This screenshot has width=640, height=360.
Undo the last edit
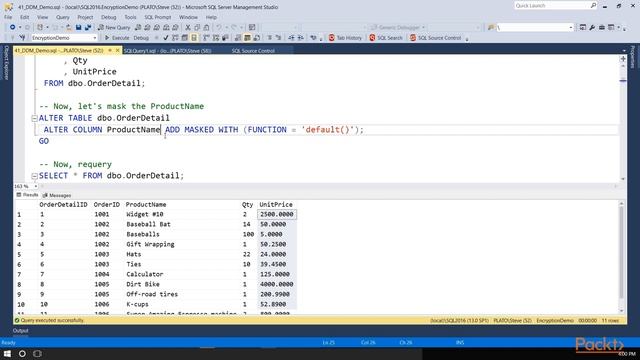tap(219, 27)
